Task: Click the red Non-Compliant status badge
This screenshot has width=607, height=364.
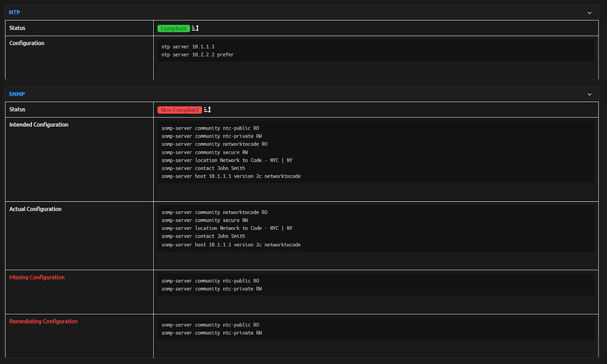Action: pyautogui.click(x=180, y=110)
